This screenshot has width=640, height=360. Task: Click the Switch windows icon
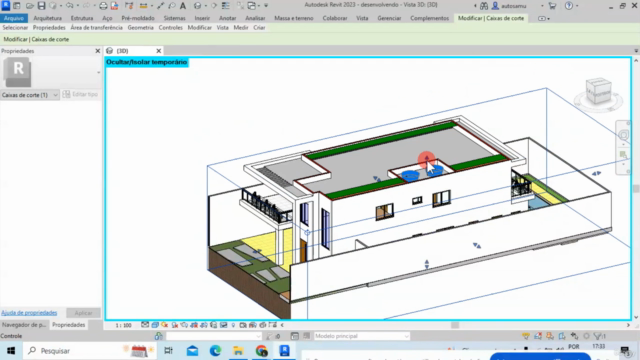[x=252, y=6]
